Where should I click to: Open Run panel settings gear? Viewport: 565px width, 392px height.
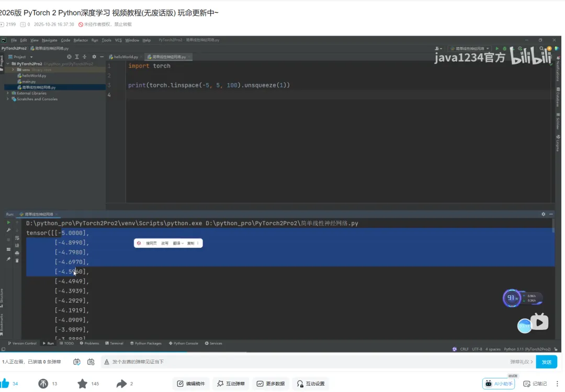pyautogui.click(x=544, y=214)
